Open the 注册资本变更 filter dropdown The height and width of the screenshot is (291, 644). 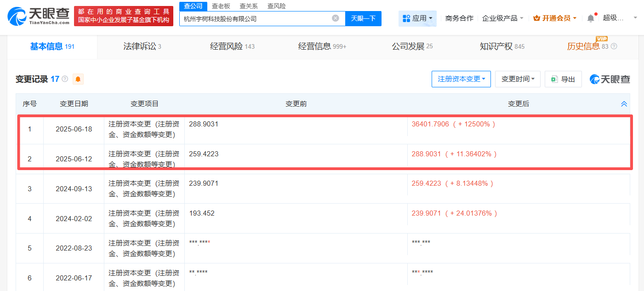461,79
